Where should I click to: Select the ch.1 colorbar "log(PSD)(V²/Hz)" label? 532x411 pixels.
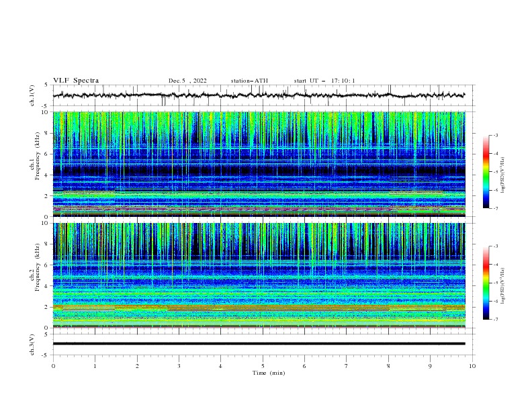coord(502,175)
